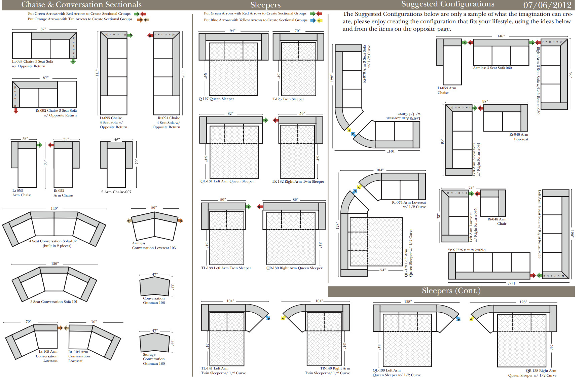Click the green arrow on Lt-093 Chaise sofa

click(73, 61)
